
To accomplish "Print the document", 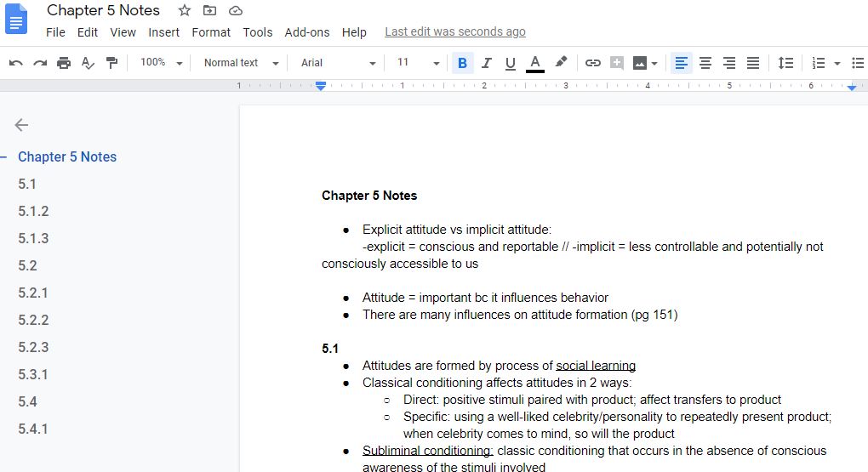I will click(64, 63).
